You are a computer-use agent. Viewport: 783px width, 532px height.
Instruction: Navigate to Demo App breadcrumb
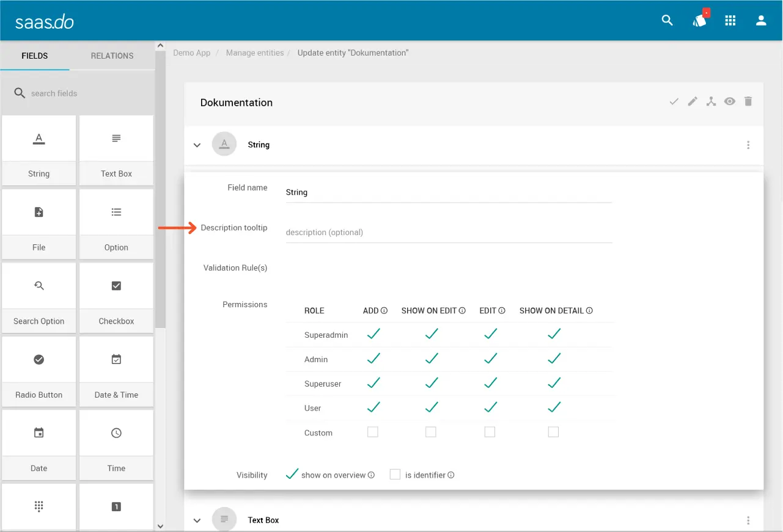click(191, 53)
